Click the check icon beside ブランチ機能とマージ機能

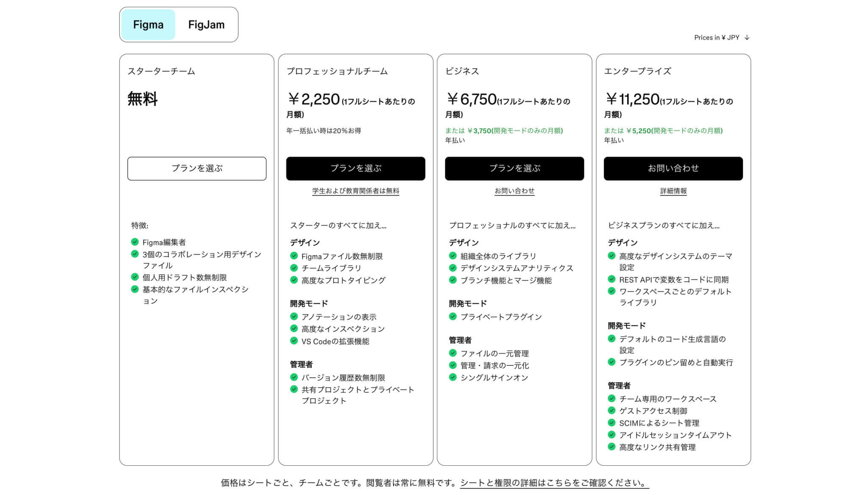pyautogui.click(x=453, y=280)
